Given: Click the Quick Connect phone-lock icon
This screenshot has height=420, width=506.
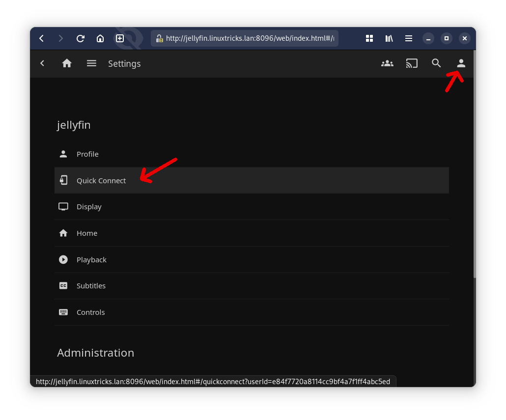Looking at the screenshot, I should pyautogui.click(x=63, y=180).
